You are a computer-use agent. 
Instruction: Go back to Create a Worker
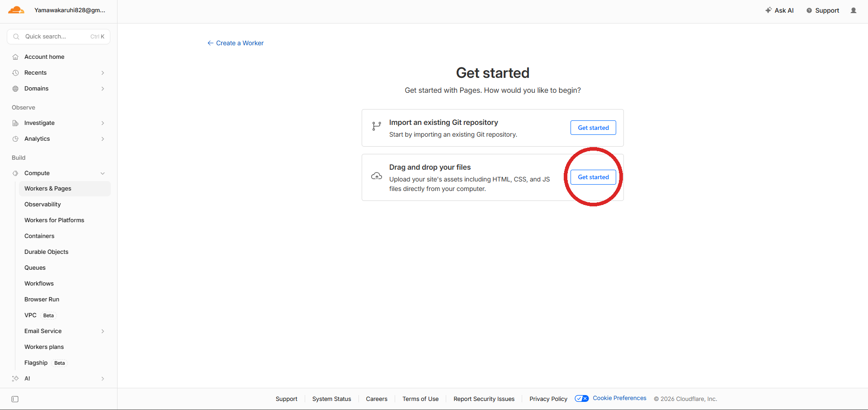coord(236,43)
